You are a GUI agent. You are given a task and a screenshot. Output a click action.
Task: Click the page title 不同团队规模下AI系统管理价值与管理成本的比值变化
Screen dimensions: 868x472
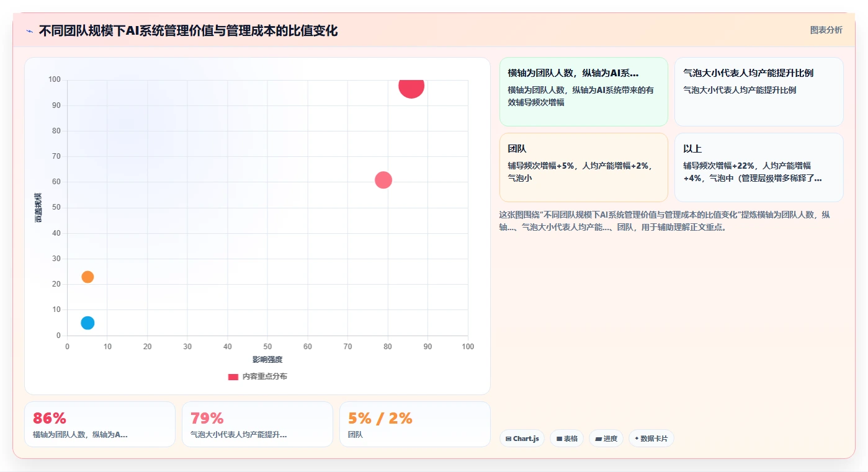(188, 30)
